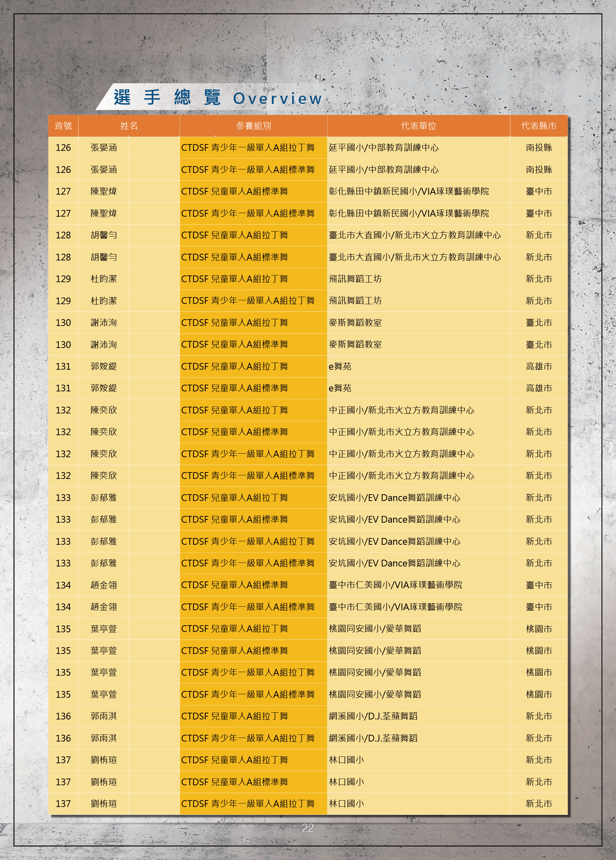616x860 pixels.
Task: Click page number 22 at bottom
Action: tap(307, 828)
